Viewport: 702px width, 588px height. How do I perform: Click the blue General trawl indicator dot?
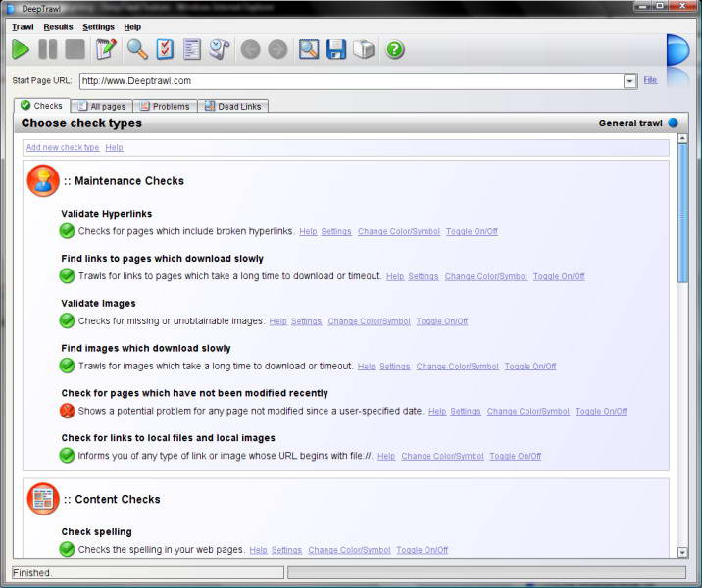pyautogui.click(x=673, y=122)
